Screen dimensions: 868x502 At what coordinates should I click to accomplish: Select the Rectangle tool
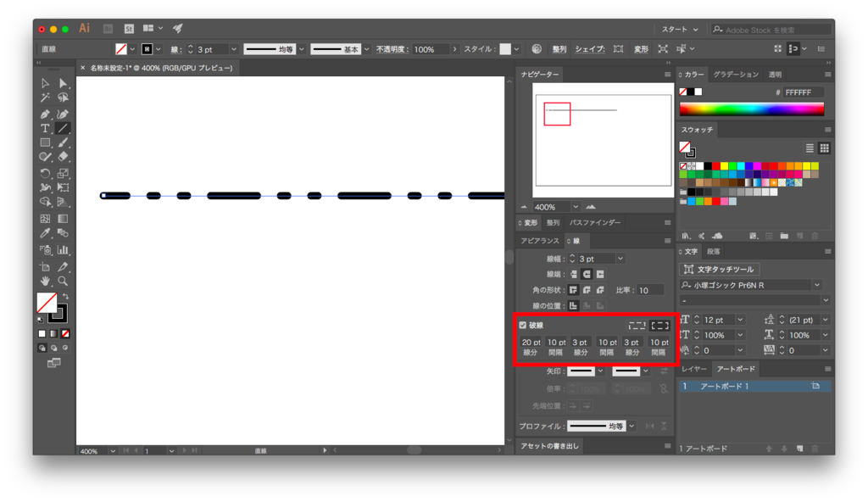pyautogui.click(x=46, y=142)
